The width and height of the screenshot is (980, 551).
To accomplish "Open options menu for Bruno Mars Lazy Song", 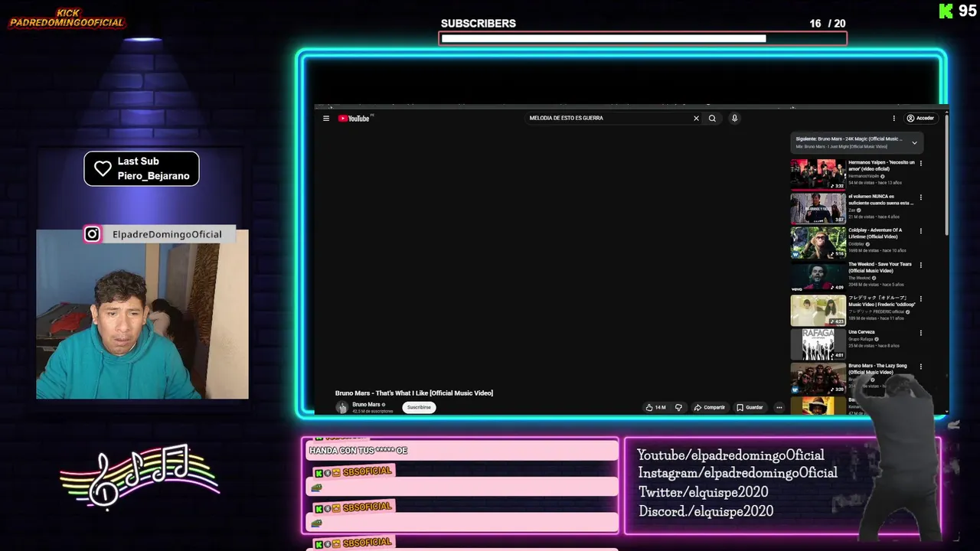I will pyautogui.click(x=920, y=367).
